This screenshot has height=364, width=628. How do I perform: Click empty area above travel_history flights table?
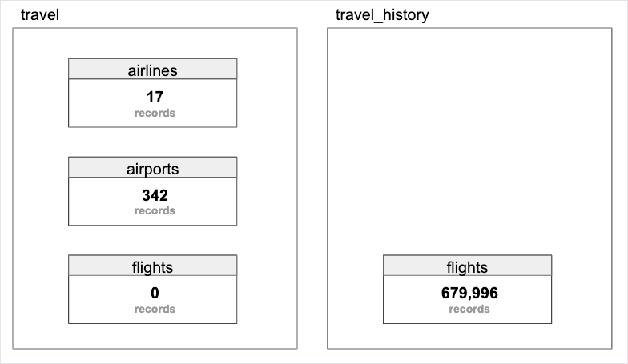click(467, 144)
